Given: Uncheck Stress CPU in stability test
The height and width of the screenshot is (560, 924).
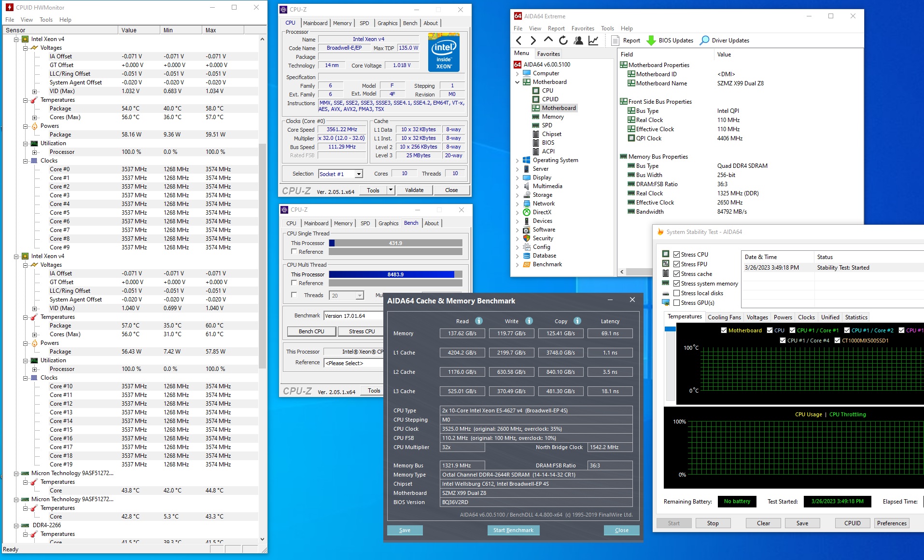Looking at the screenshot, I should (x=677, y=255).
